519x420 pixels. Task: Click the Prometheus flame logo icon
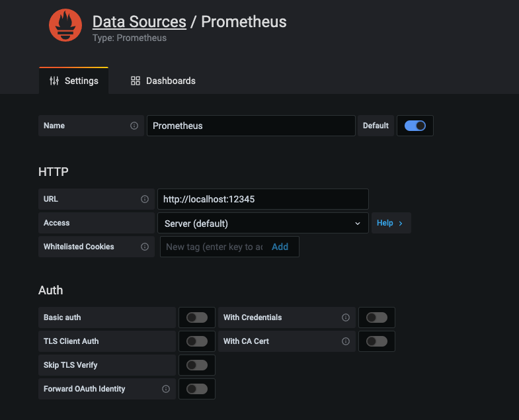65,25
